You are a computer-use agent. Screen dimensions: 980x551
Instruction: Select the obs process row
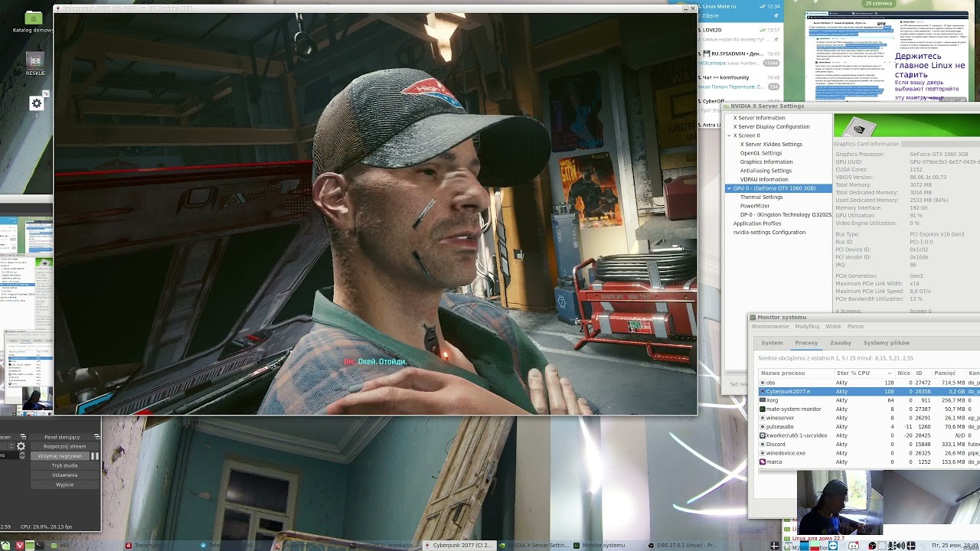click(x=869, y=383)
